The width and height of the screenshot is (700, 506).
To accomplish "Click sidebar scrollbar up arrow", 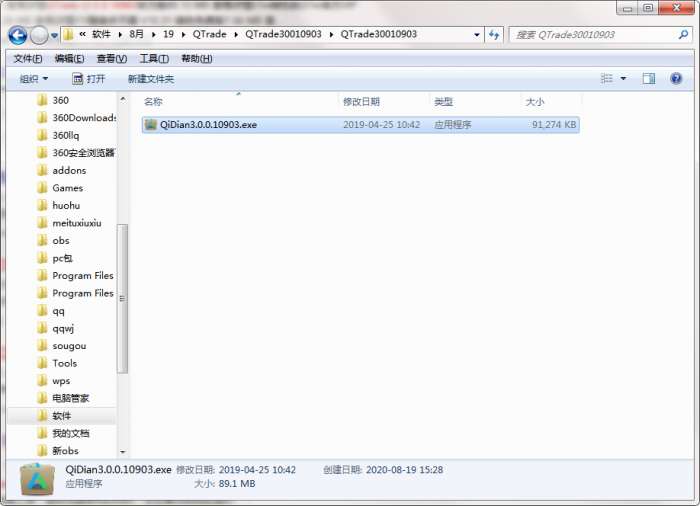I will click(123, 99).
